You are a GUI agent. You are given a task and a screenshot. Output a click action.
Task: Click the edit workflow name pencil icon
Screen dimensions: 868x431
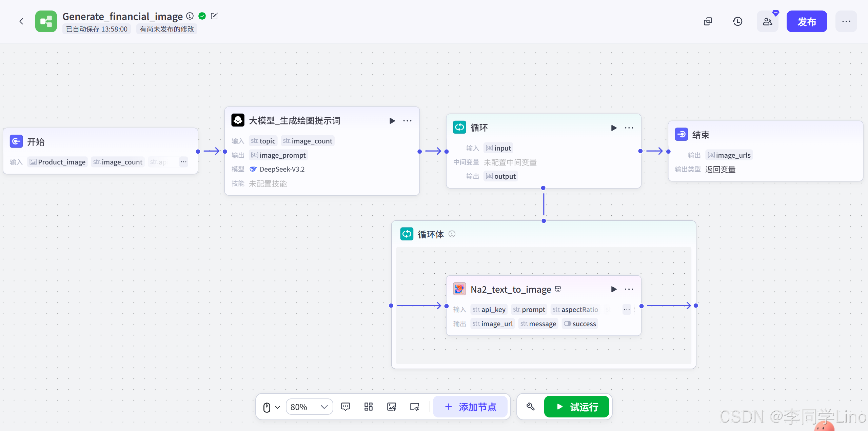coord(214,16)
